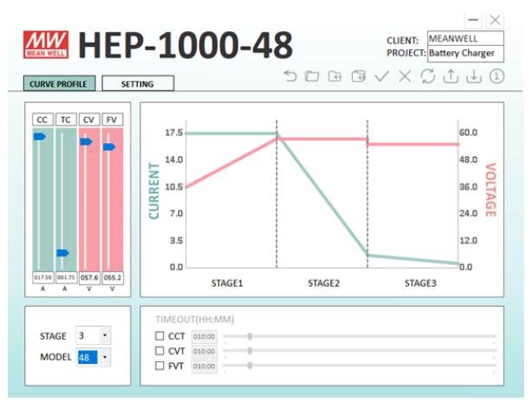The height and width of the screenshot is (409, 532).
Task: Click the TC slider handle
Action: click(x=62, y=253)
